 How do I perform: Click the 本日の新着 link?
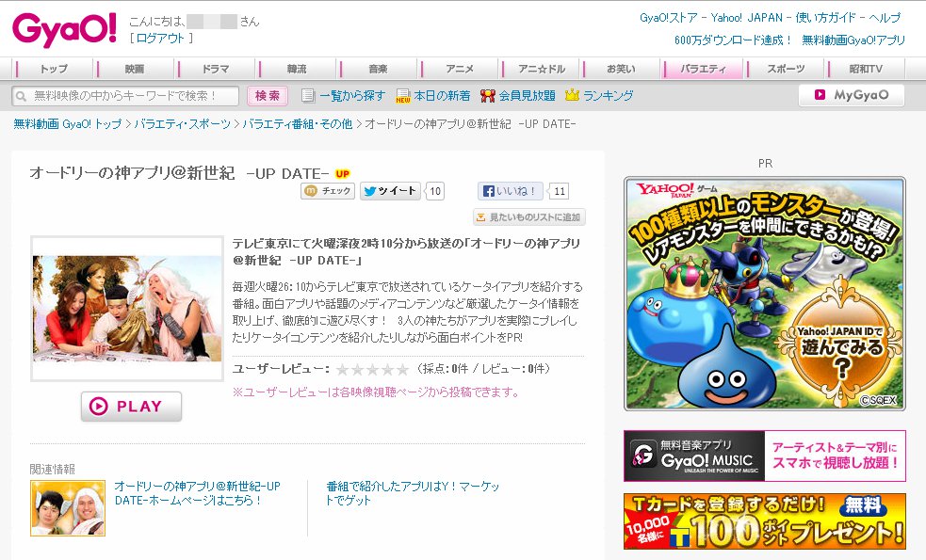tap(443, 96)
